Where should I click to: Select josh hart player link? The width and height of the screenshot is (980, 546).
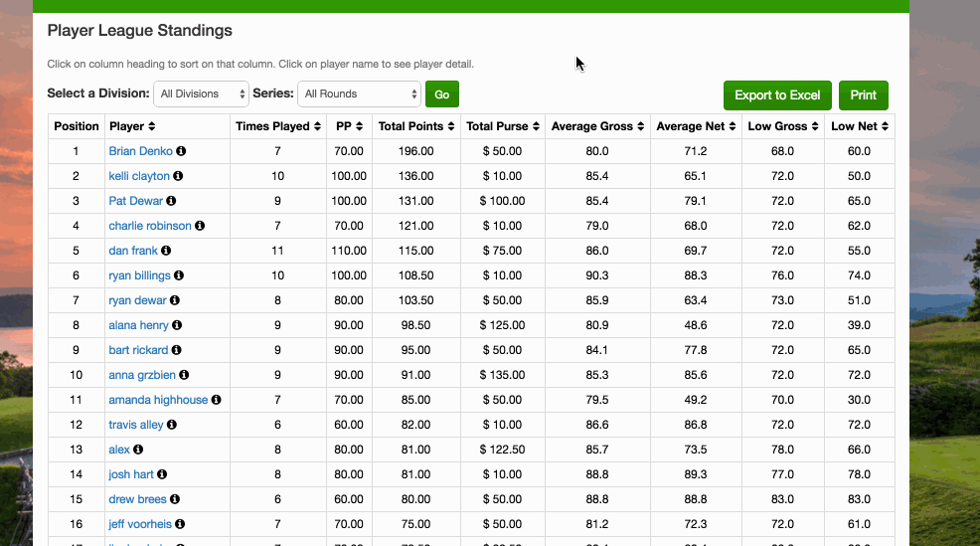tap(131, 474)
